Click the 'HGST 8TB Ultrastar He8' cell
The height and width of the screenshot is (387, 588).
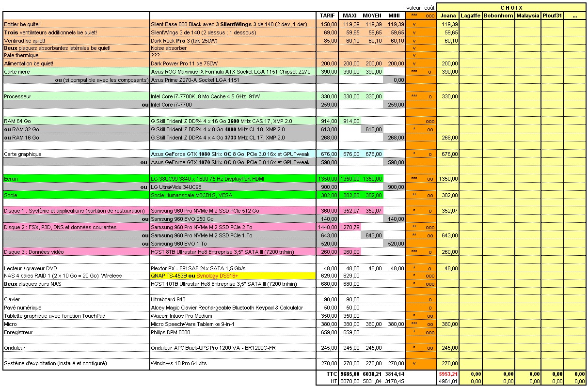(233, 252)
